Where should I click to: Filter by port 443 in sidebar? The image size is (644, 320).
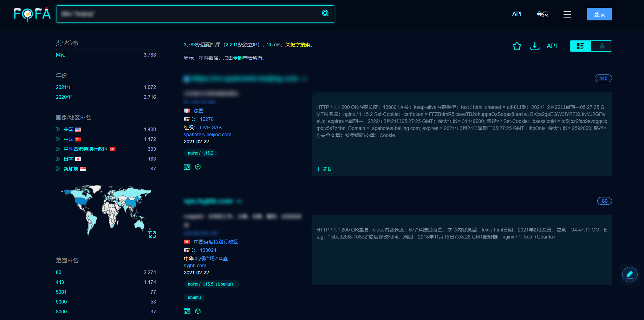[x=60, y=282]
